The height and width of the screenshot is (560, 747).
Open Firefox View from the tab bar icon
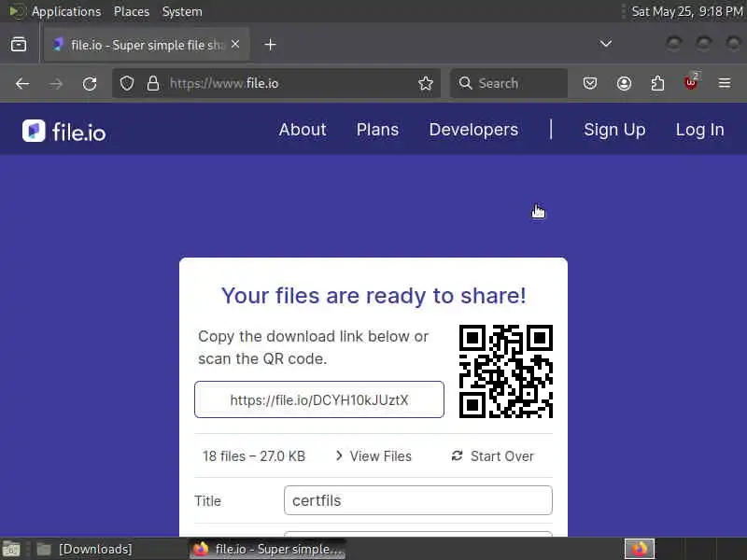point(19,44)
